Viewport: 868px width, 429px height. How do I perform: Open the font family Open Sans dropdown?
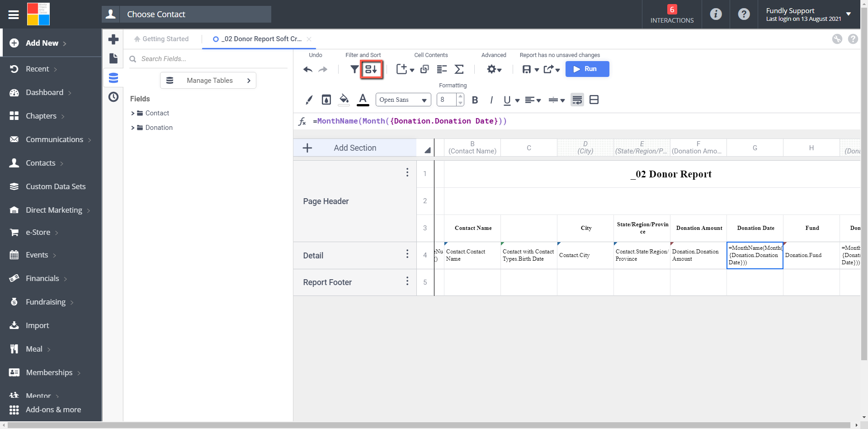(403, 100)
